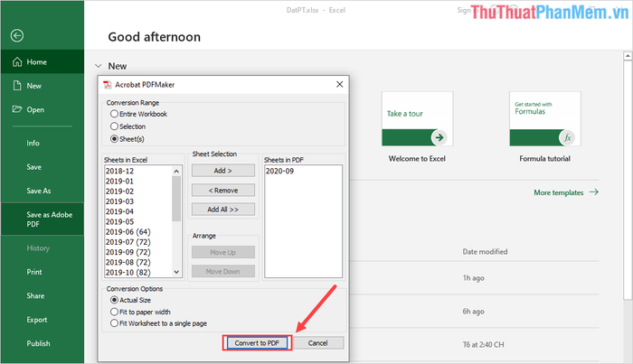Select sheet 2019-02 in the list

point(138,191)
